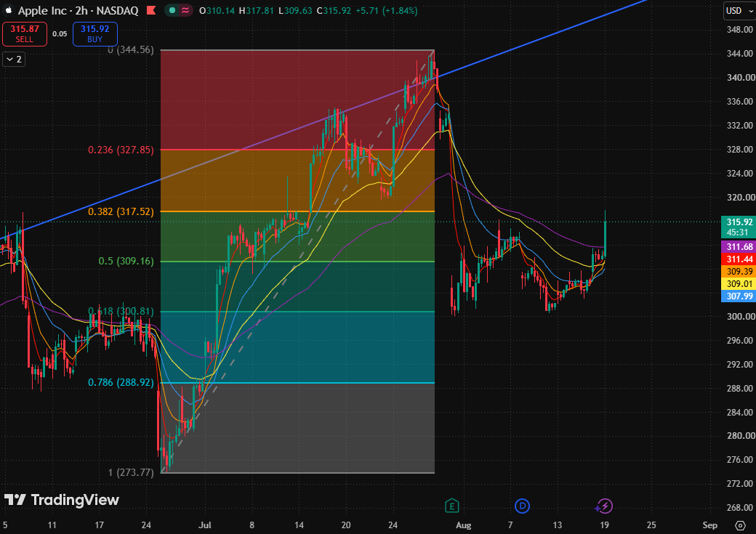Click the 324.00 price axis label

click(x=741, y=174)
